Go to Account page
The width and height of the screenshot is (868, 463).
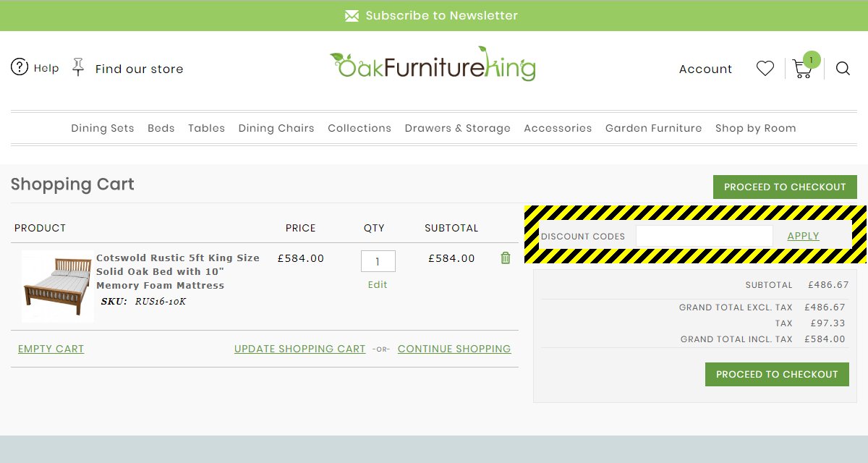705,69
